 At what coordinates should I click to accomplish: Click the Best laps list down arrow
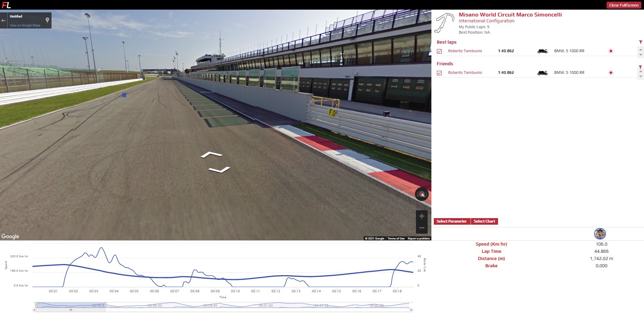[x=641, y=55]
